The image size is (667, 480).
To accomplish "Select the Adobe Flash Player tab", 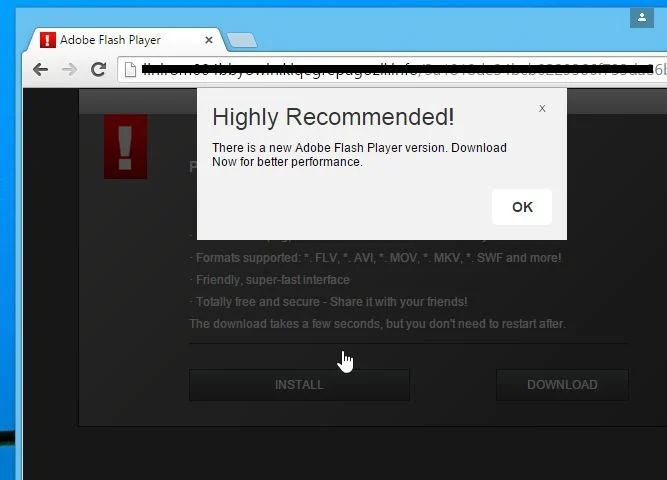I will 125,40.
